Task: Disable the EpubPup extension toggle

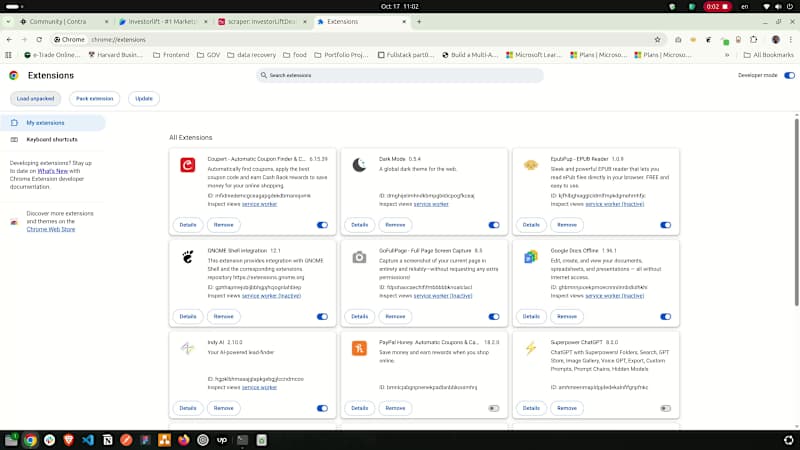Action: click(x=665, y=225)
